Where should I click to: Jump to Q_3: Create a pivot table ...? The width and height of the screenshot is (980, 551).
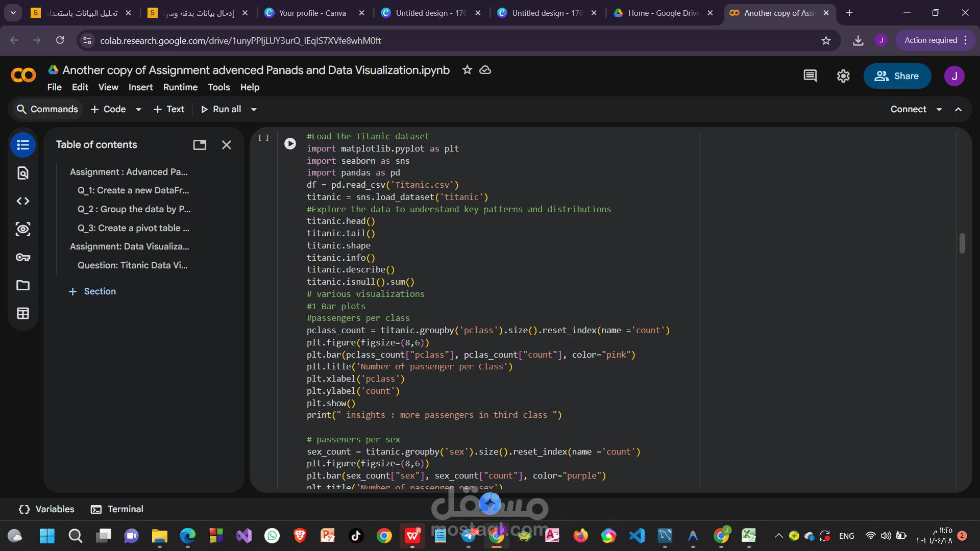coord(133,228)
